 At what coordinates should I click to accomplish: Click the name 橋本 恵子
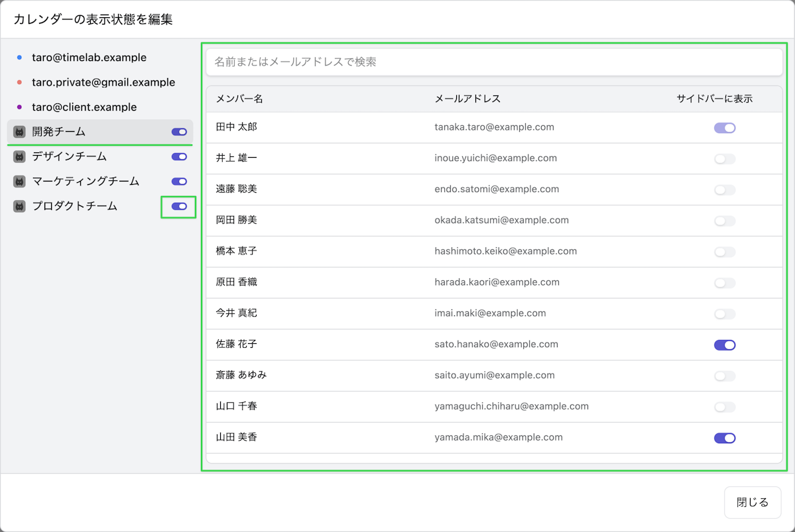(236, 251)
